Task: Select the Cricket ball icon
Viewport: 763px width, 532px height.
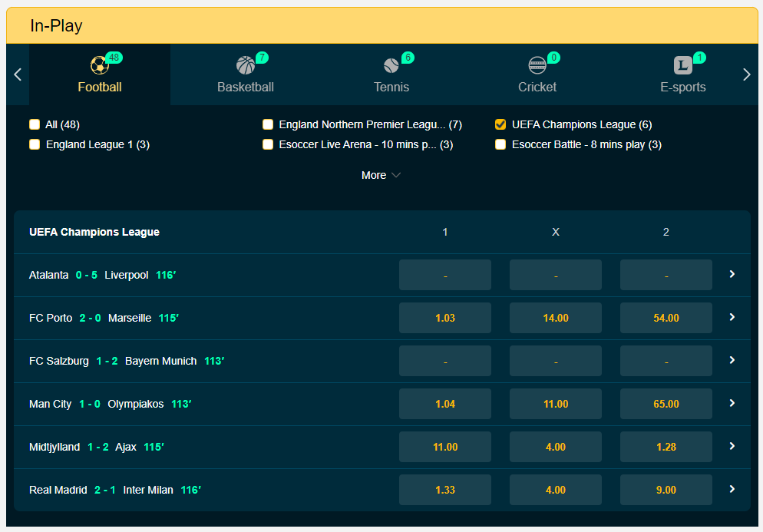Action: tap(537, 65)
